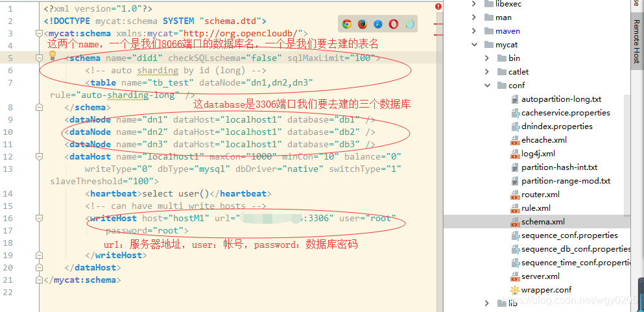This screenshot has width=644, height=312.
Task: Click the conf folder icon
Action: [501, 86]
